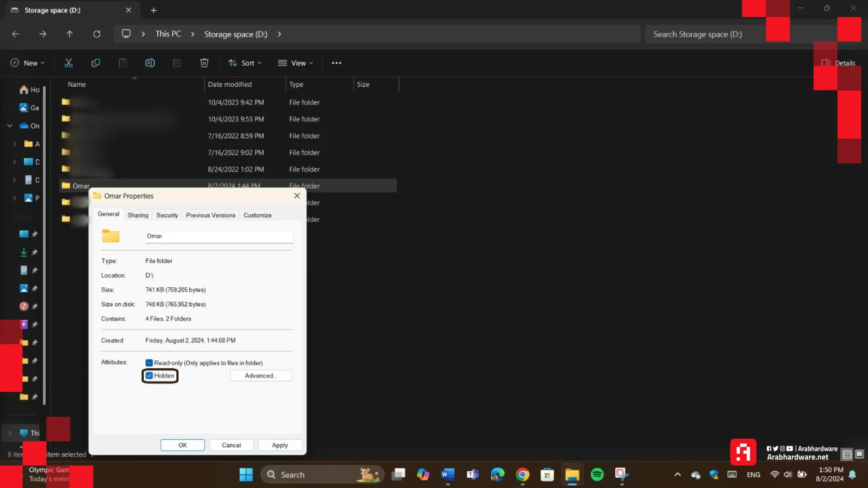The image size is (868, 488).
Task: Click the Paste clipboard icon
Action: coord(123,63)
